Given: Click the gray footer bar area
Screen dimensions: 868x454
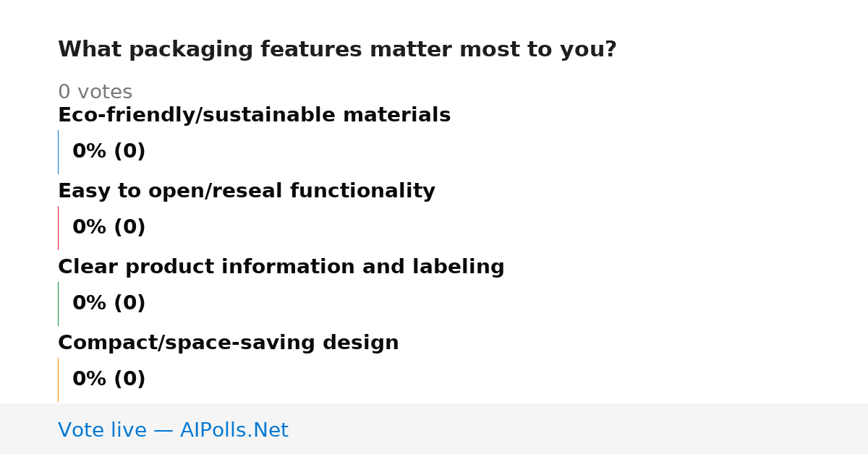Looking at the screenshot, I should tap(434, 429).
